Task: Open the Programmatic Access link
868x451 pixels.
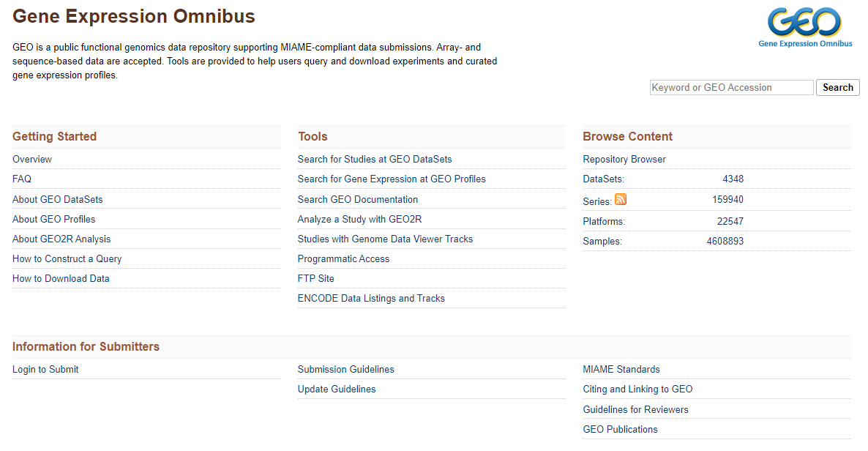Action: [343, 258]
